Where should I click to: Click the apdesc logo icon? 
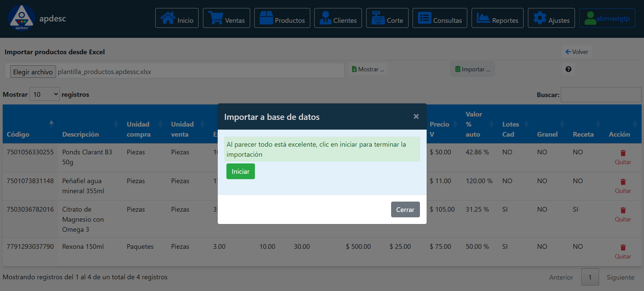[x=21, y=18]
